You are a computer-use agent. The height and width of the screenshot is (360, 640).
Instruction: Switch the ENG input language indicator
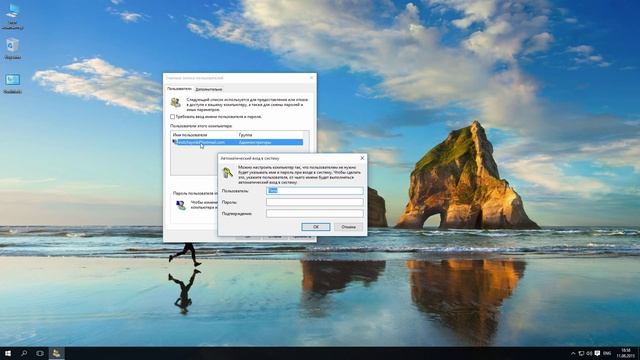[607, 353]
